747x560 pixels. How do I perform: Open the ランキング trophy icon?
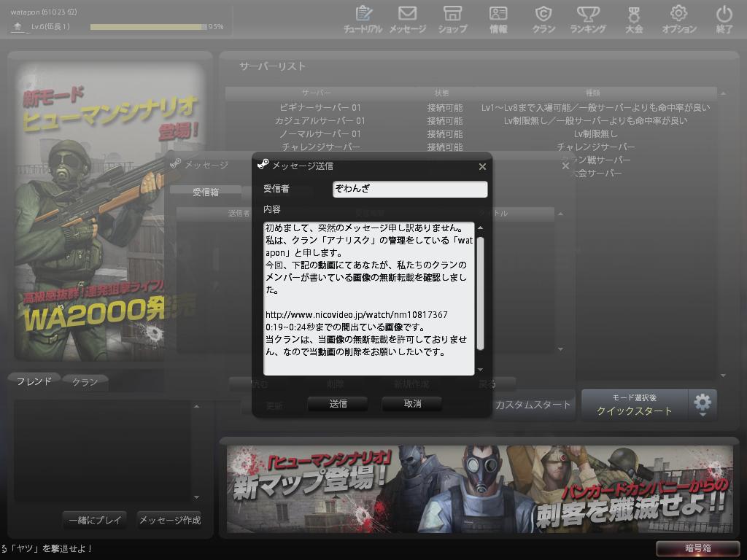coord(588,19)
